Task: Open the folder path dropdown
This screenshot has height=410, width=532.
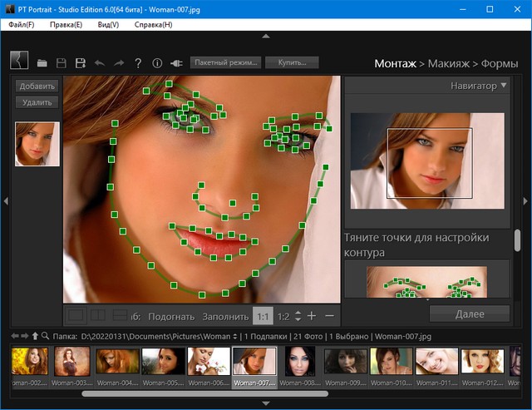Action: (x=235, y=336)
